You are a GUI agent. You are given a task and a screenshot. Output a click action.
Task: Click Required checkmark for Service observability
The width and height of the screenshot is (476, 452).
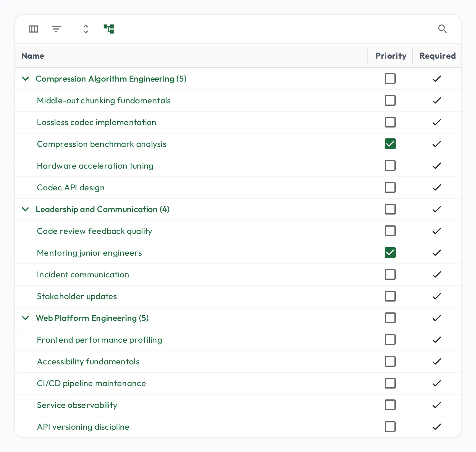pyautogui.click(x=437, y=405)
